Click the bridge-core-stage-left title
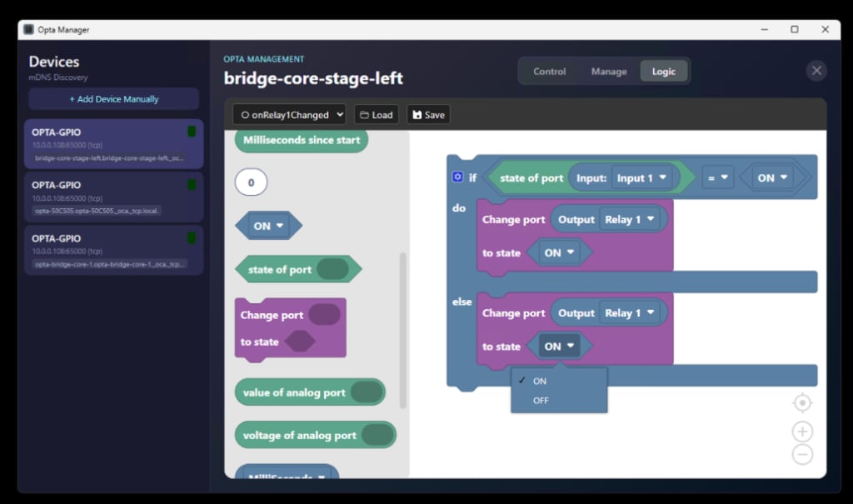The width and height of the screenshot is (853, 504). [x=313, y=78]
